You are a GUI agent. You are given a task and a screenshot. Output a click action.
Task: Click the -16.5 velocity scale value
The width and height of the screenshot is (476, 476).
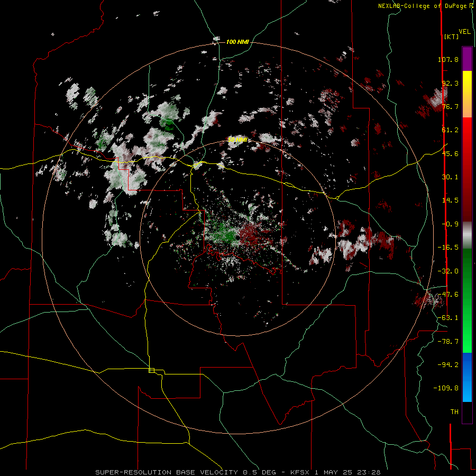(x=448, y=248)
